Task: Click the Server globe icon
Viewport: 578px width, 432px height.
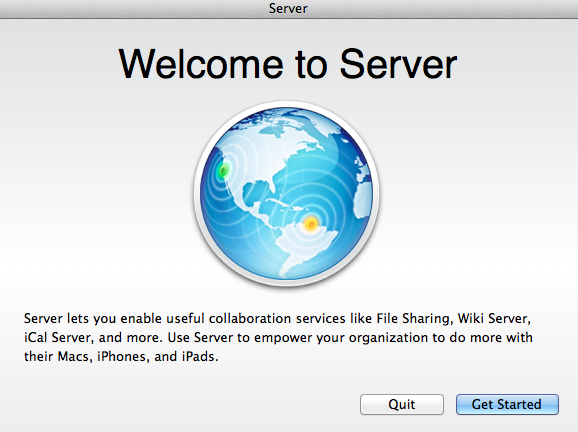Action: [x=287, y=194]
